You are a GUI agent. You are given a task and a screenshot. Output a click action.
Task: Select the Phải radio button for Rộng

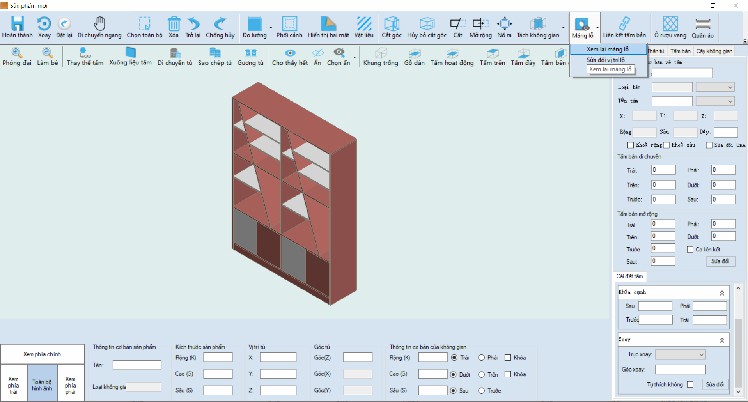pos(481,357)
